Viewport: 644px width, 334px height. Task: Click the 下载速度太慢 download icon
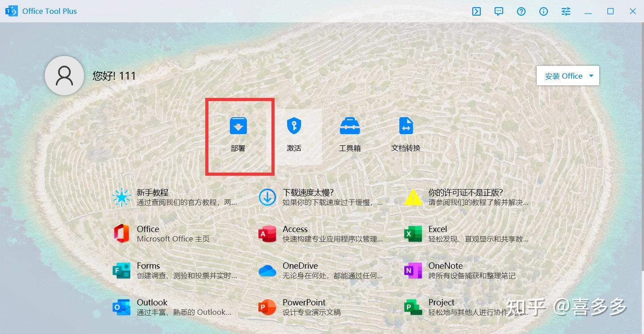pyautogui.click(x=267, y=197)
